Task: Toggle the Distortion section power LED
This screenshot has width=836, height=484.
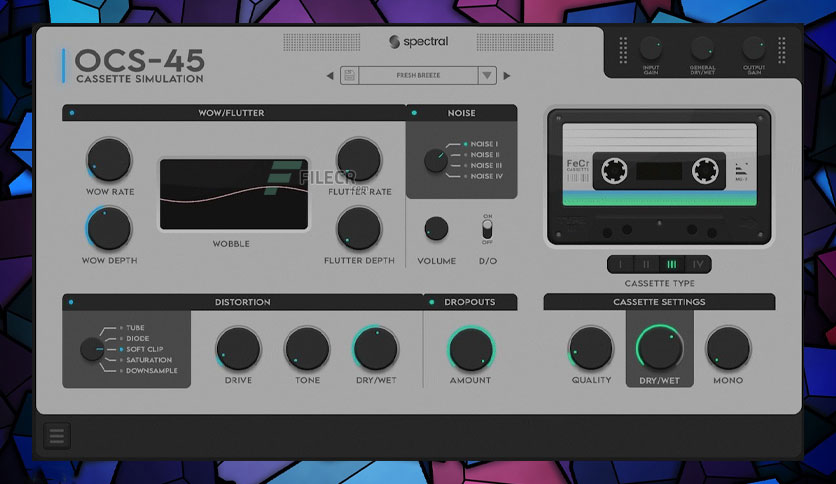Action: coord(71,302)
